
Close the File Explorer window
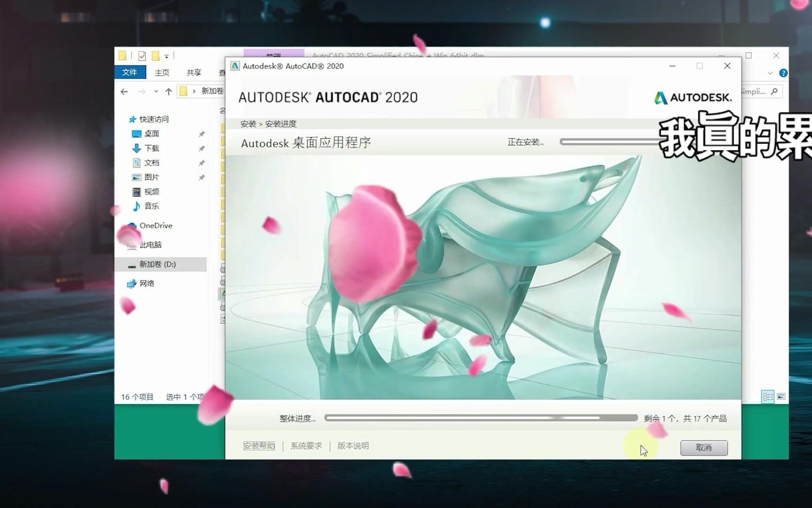point(776,56)
